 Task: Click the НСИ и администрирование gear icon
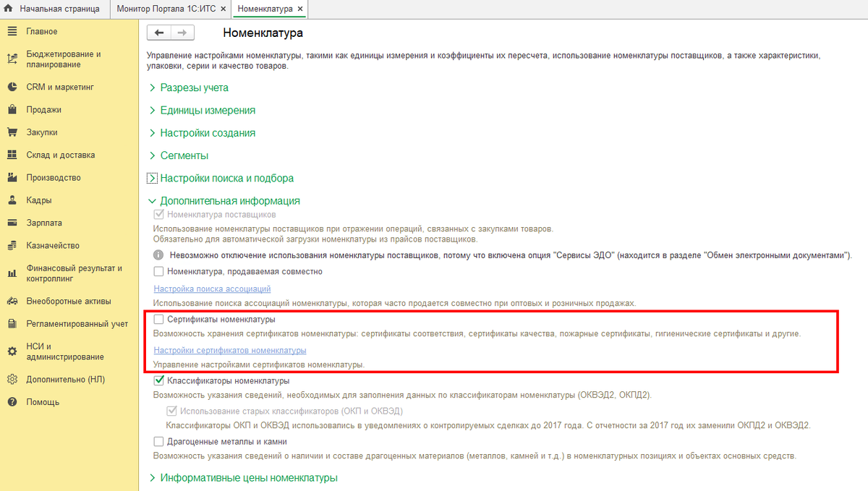pos(12,351)
